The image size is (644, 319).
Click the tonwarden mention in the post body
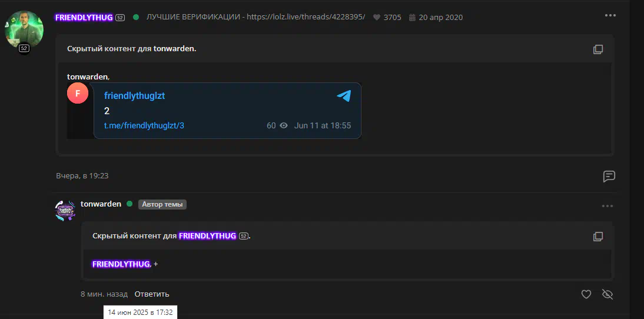pos(88,77)
